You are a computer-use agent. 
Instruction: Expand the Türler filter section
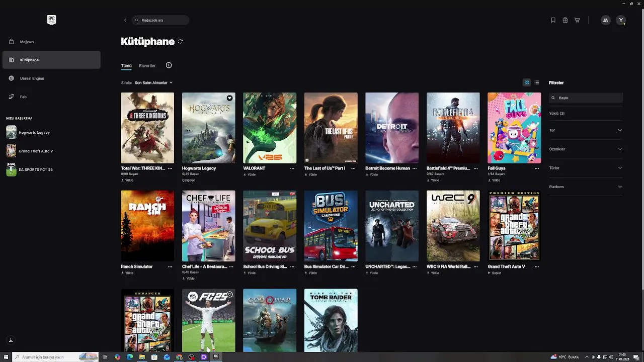pos(586,168)
